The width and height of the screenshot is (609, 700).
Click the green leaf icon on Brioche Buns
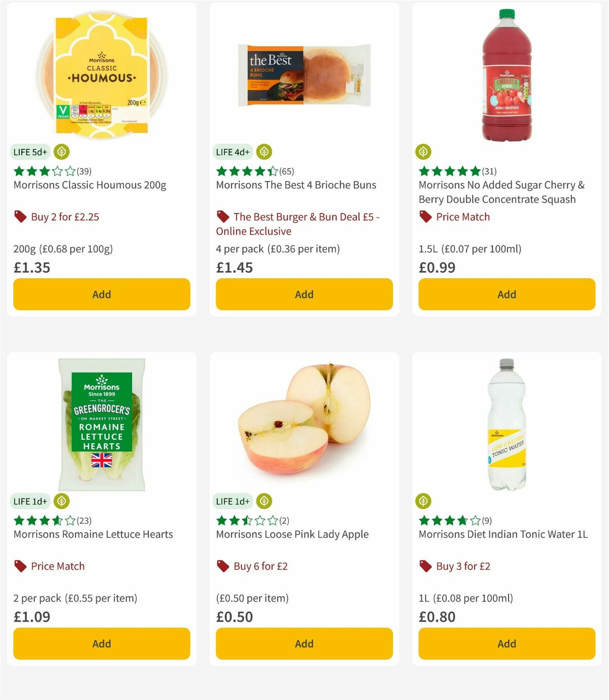click(264, 151)
